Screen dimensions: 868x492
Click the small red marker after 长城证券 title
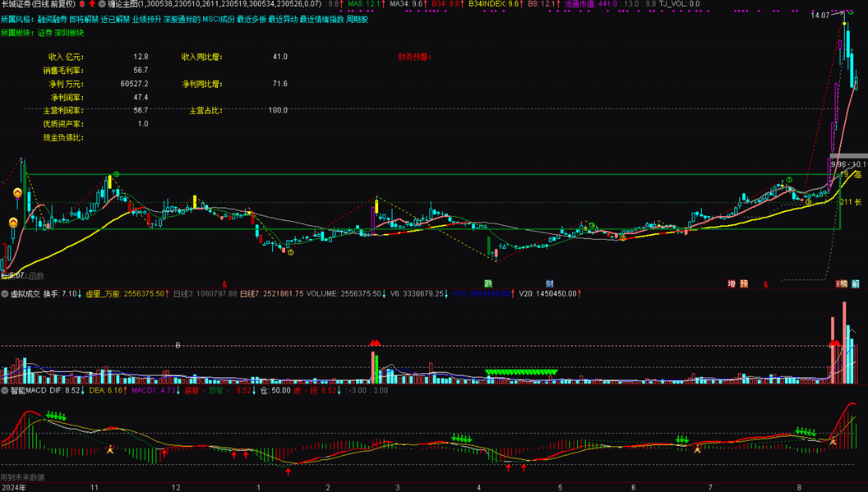coord(82,4)
